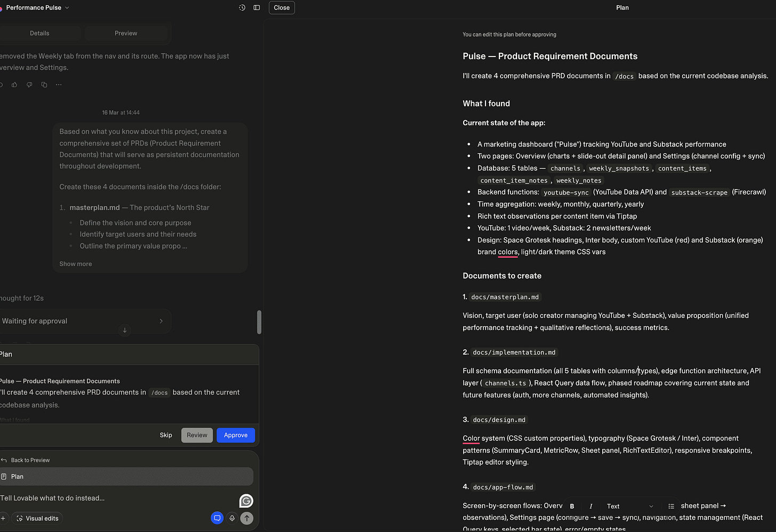Enable Visual edits mode
This screenshot has height=532, width=776.
tap(37, 518)
